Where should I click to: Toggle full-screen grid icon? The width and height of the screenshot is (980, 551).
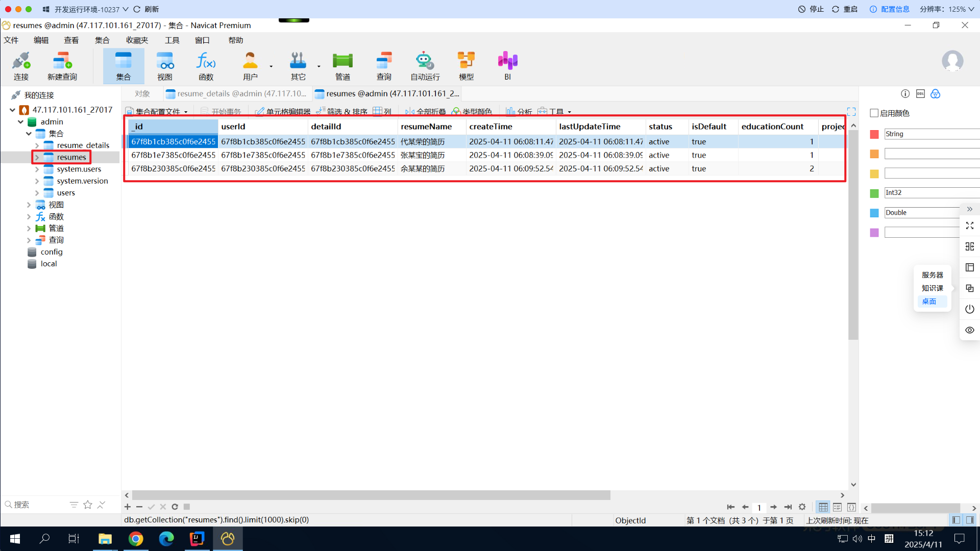click(851, 111)
